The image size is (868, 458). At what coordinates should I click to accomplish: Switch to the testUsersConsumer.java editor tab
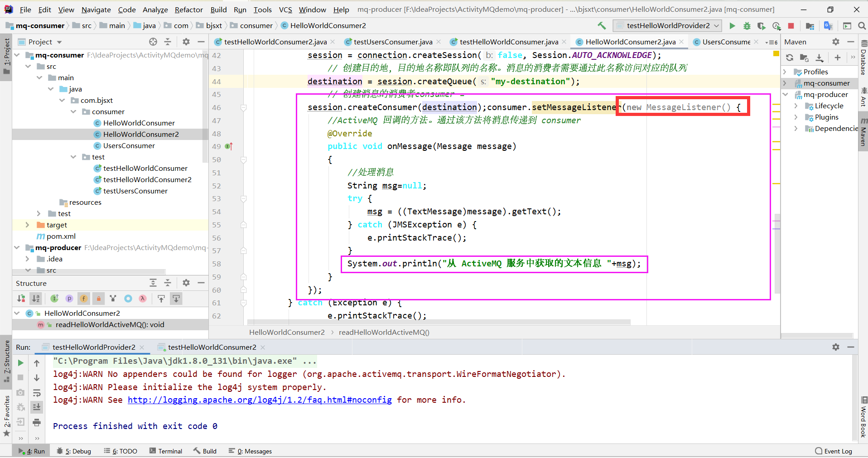tap(393, 42)
